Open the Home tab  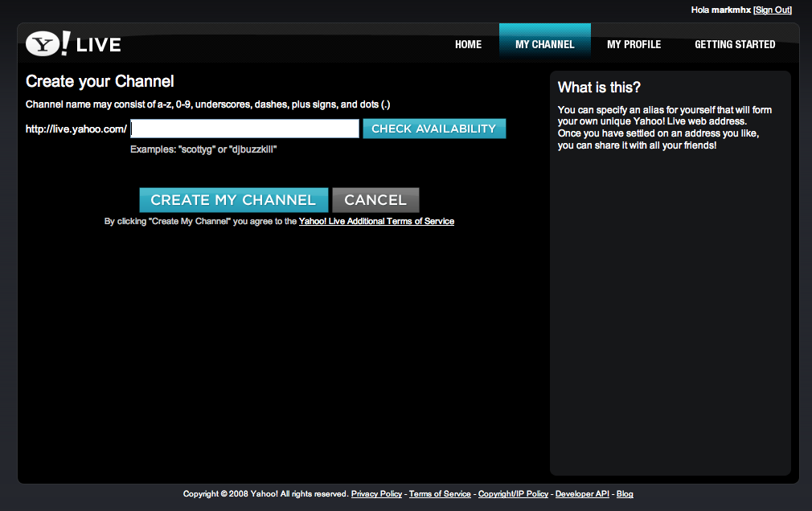pos(468,44)
